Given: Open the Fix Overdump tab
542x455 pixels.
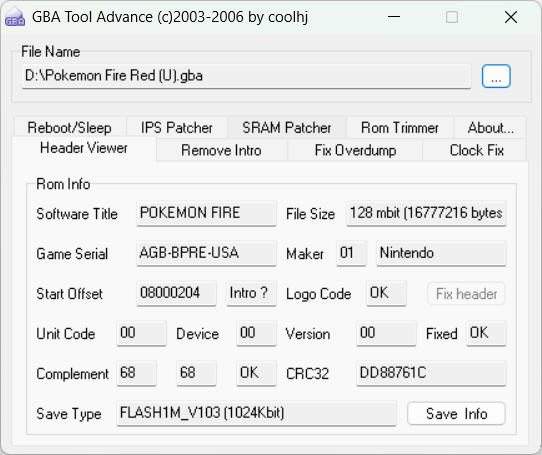Looking at the screenshot, I should click(355, 150).
